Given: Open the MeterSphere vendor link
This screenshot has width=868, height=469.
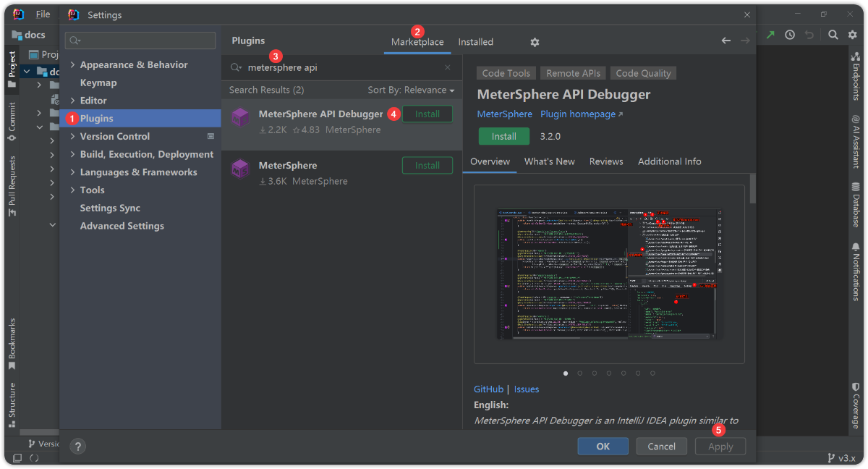Looking at the screenshot, I should pos(504,114).
